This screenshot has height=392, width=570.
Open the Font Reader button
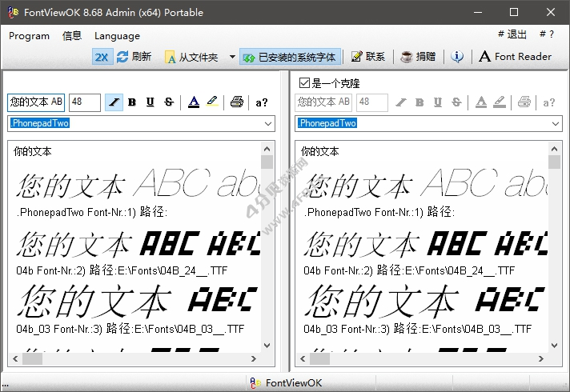click(515, 57)
